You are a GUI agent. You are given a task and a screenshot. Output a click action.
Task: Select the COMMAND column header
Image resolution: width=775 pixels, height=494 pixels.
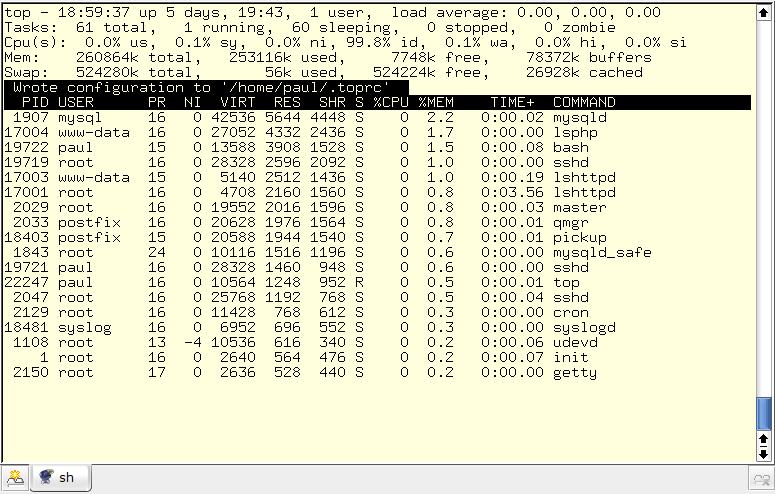pyautogui.click(x=584, y=102)
